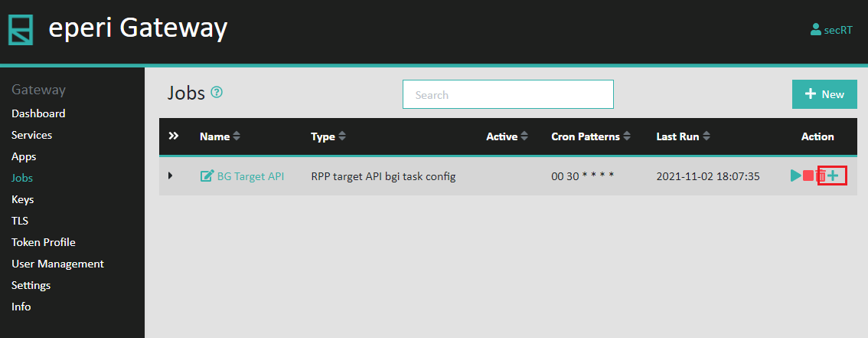Open Keys in sidebar
This screenshot has width=868, height=338.
(22, 199)
